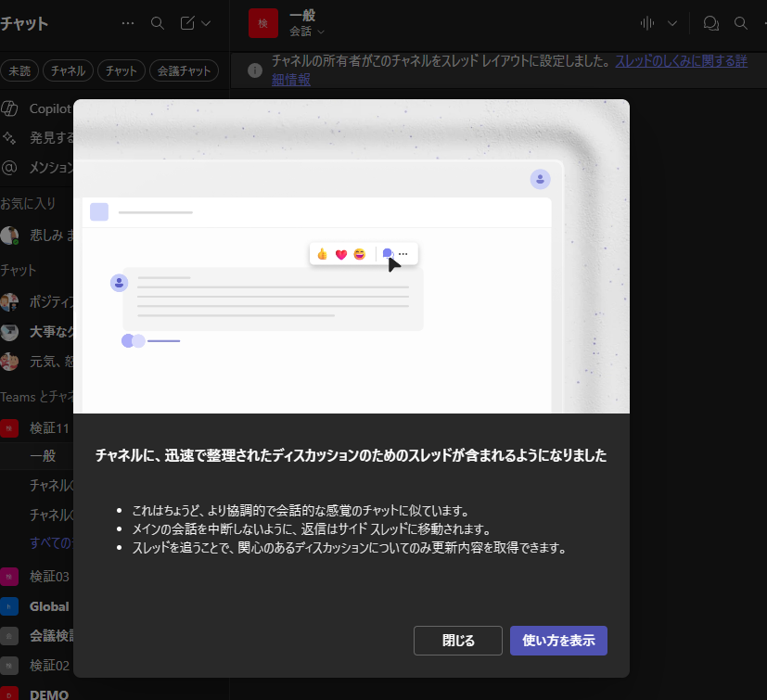
Task: Open the chat list more options (…) menu
Action: pyautogui.click(x=128, y=23)
